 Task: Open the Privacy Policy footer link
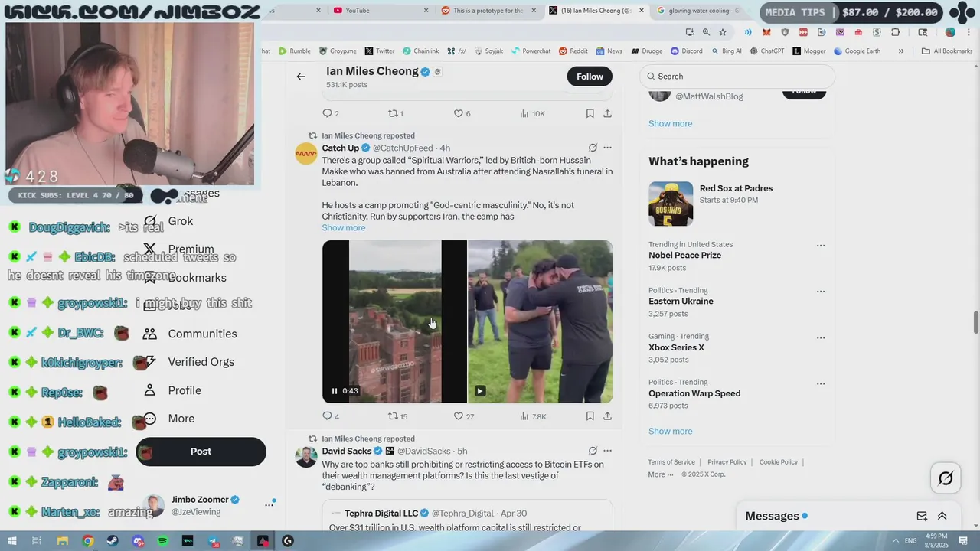(x=727, y=462)
